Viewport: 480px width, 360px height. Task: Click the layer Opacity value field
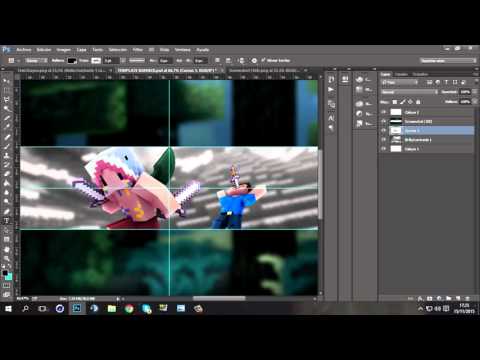click(465, 92)
